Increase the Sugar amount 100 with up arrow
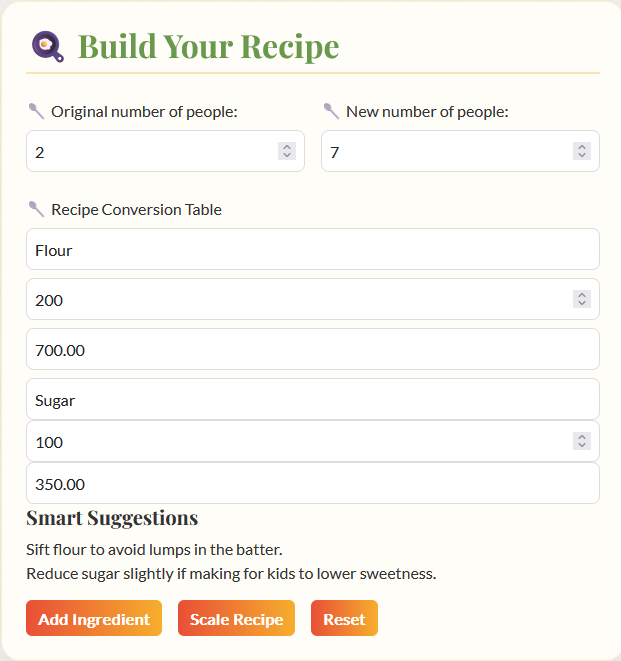 click(582, 437)
